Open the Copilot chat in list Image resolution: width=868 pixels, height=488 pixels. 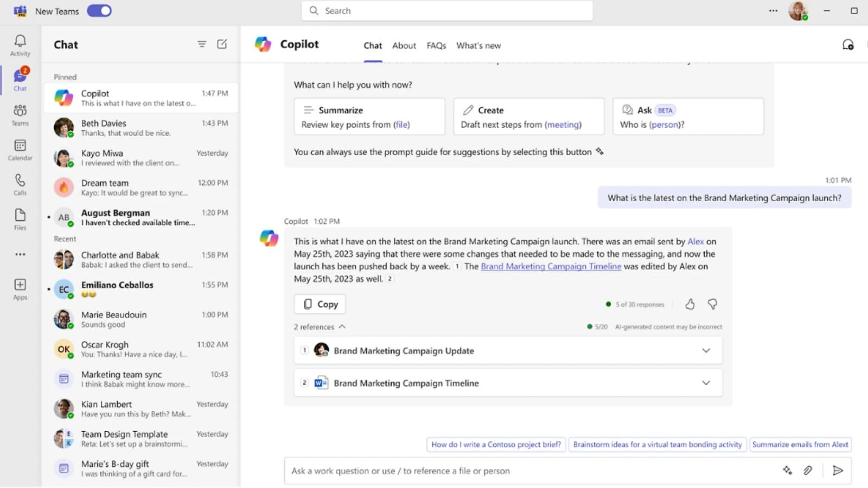tap(141, 98)
